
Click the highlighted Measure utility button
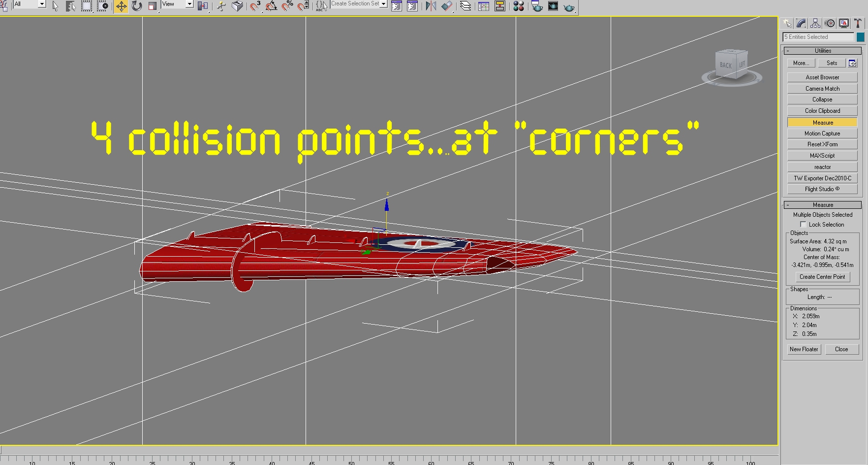822,122
